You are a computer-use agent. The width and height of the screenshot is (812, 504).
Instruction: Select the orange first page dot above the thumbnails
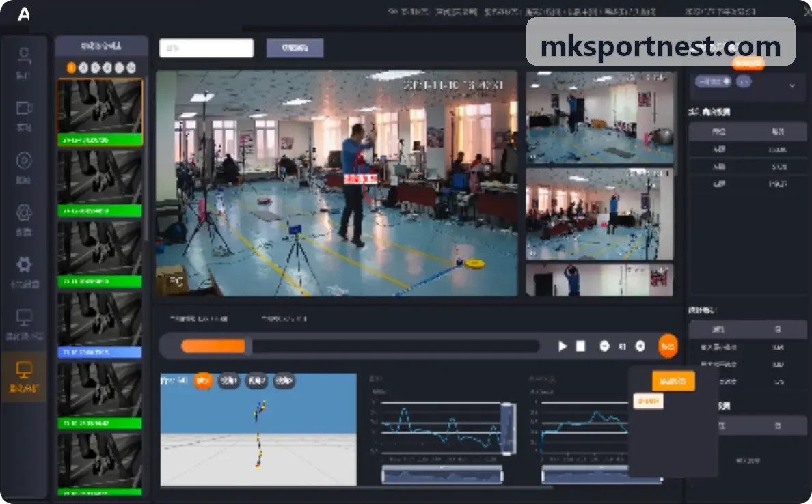point(72,68)
